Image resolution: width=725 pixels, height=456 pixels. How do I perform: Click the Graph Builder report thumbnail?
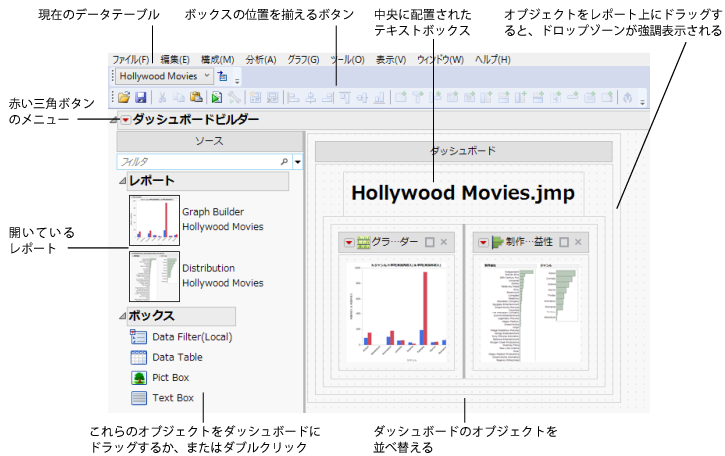153,219
